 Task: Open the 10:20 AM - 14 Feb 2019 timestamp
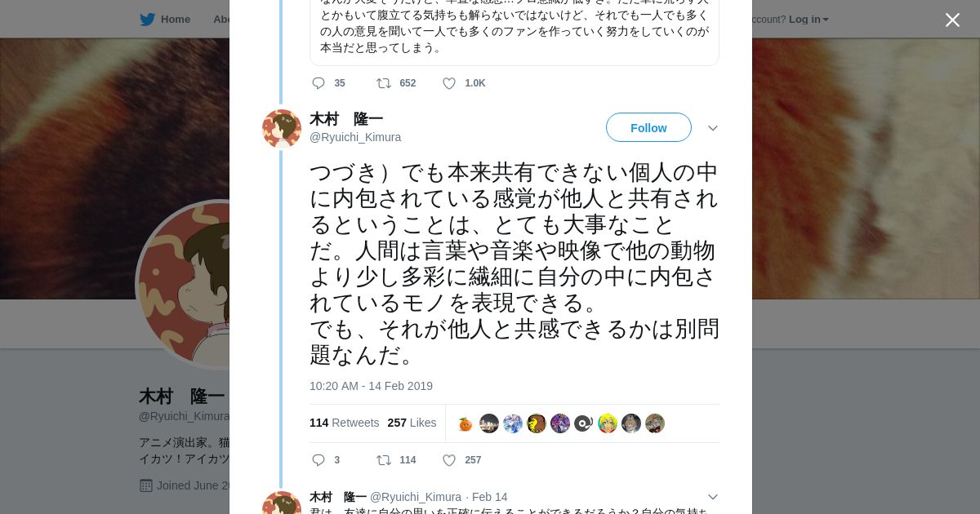pyautogui.click(x=371, y=386)
